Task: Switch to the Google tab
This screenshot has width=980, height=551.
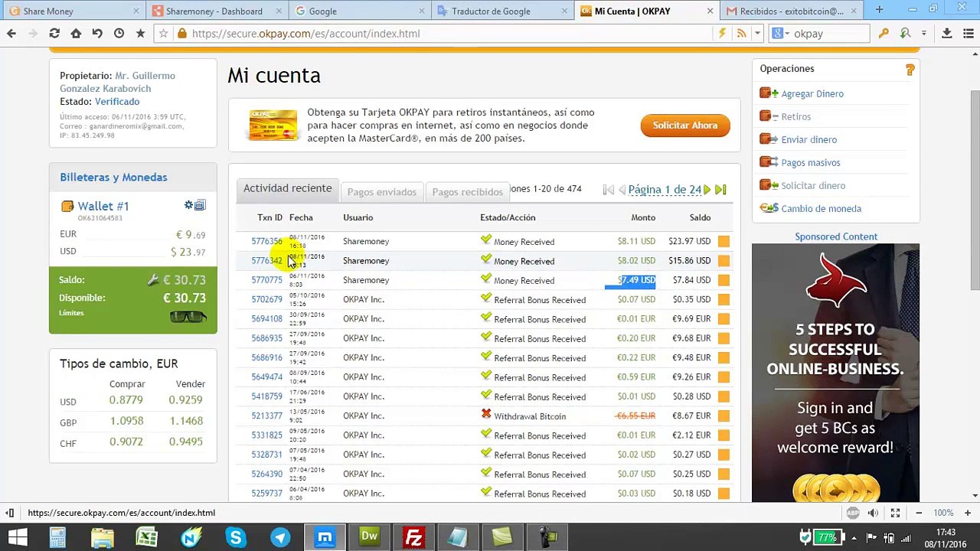Action: pyautogui.click(x=358, y=11)
